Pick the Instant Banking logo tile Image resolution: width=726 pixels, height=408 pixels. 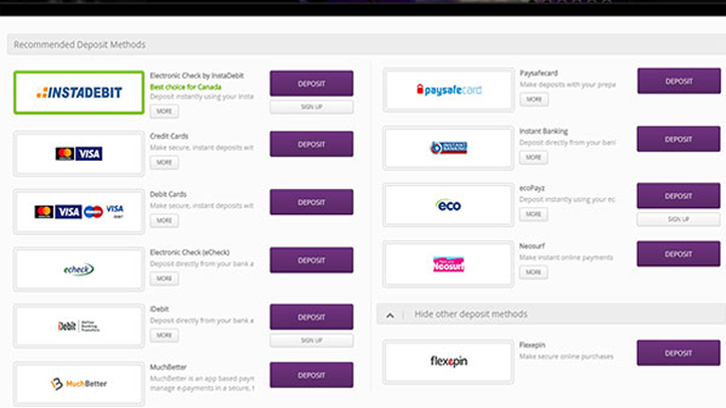pyautogui.click(x=448, y=148)
